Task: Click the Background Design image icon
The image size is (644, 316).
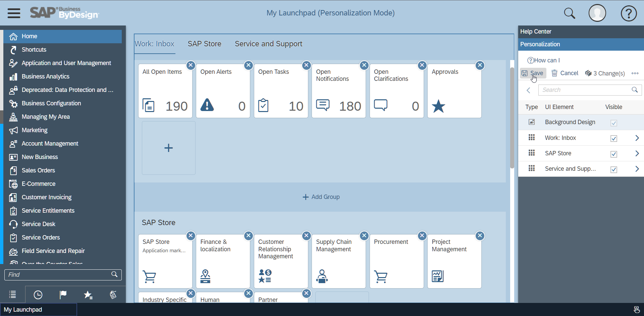Action: [x=532, y=122]
